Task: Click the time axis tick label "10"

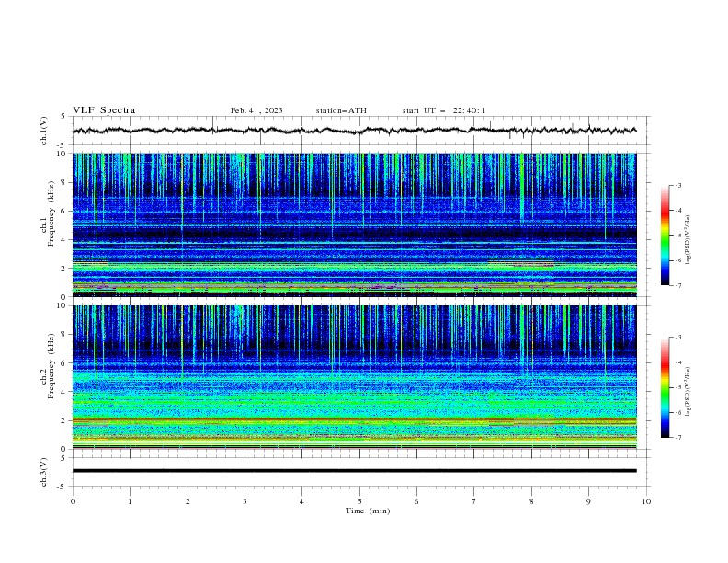Action: coord(646,501)
